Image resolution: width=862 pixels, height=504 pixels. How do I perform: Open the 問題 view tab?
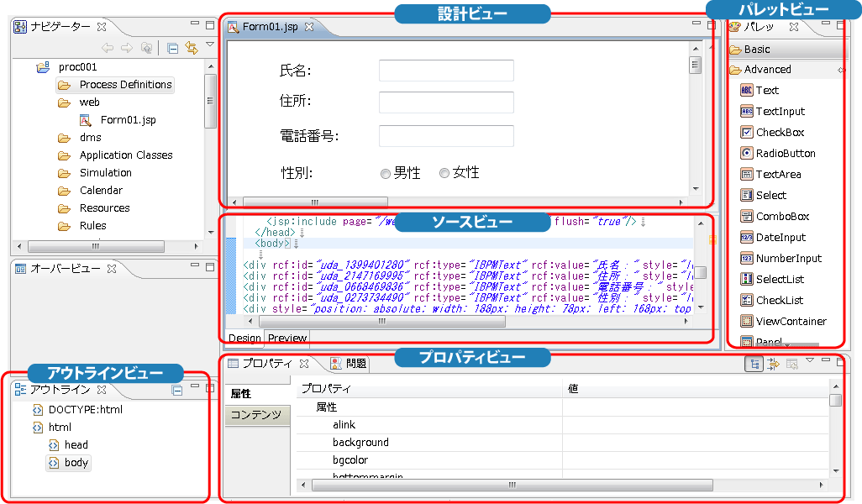(x=348, y=363)
